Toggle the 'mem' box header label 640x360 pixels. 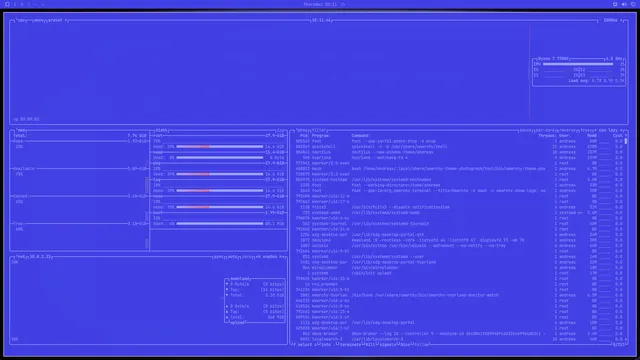22,130
